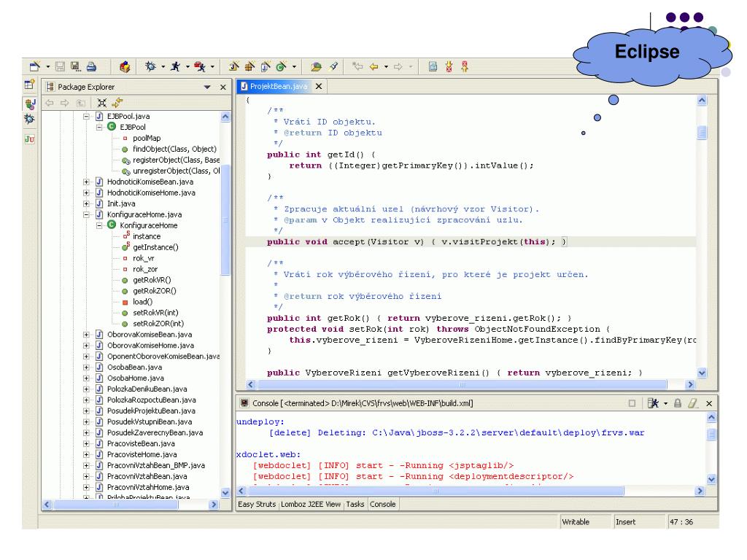This screenshot has height=560, width=747.
Task: Select setRokVR(int) in the outline tree
Action: [155, 313]
